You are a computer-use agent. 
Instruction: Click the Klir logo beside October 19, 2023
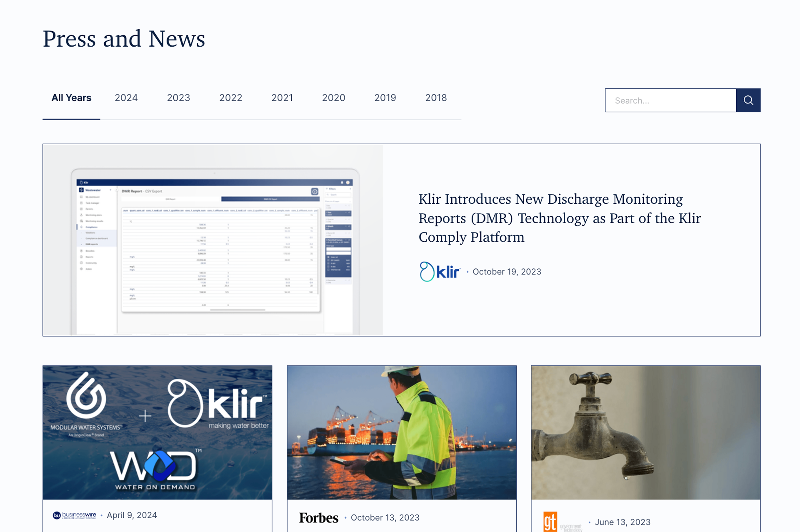[x=440, y=272]
